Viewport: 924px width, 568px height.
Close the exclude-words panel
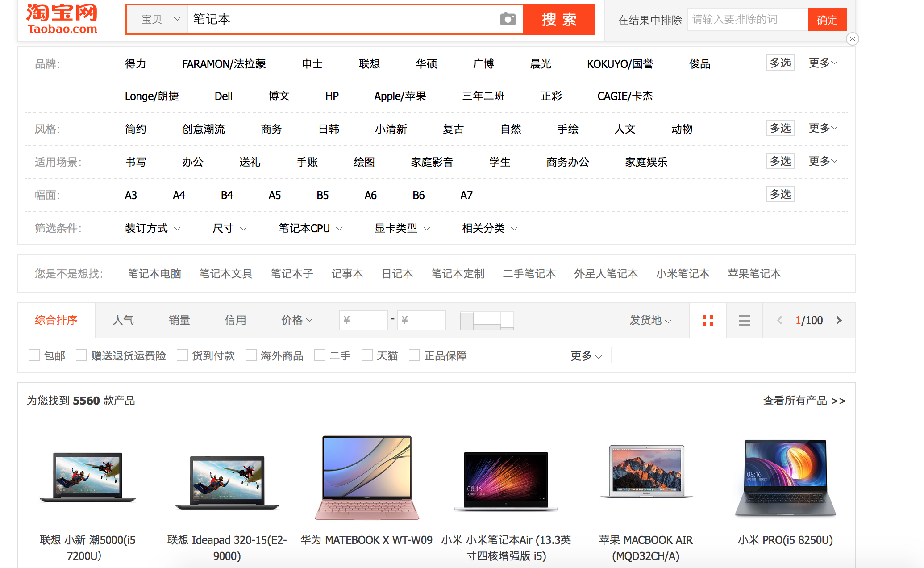coord(852,39)
